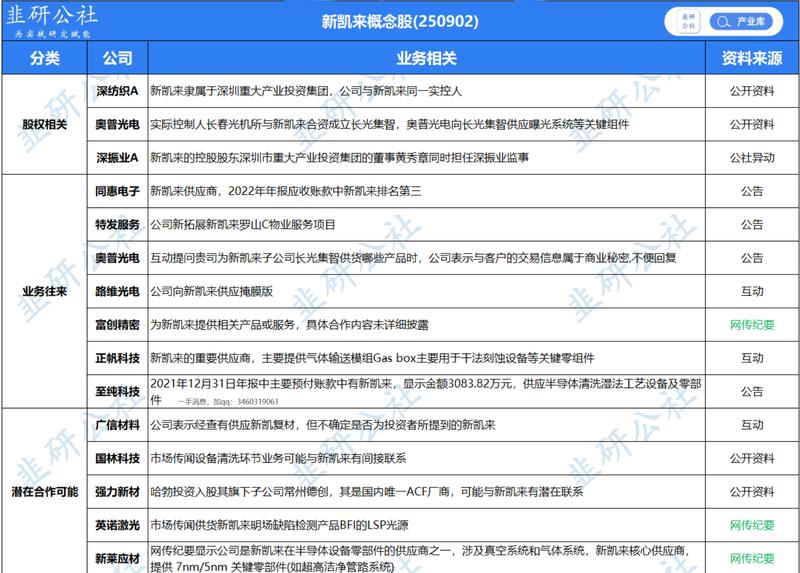
Task: Click the text 国内唯一ACF厂商
Action: pyautogui.click(x=405, y=492)
